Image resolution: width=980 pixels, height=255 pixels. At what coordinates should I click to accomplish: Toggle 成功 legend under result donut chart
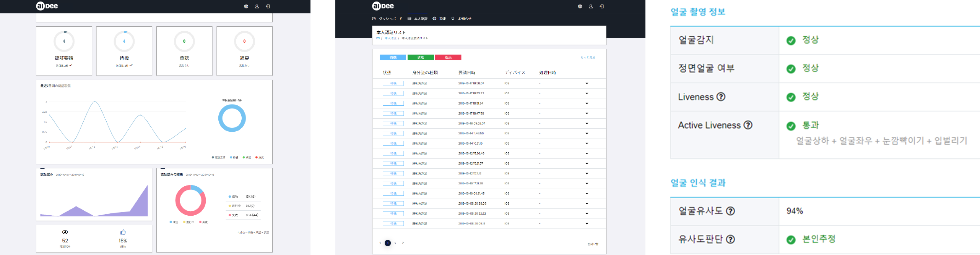tap(174, 222)
